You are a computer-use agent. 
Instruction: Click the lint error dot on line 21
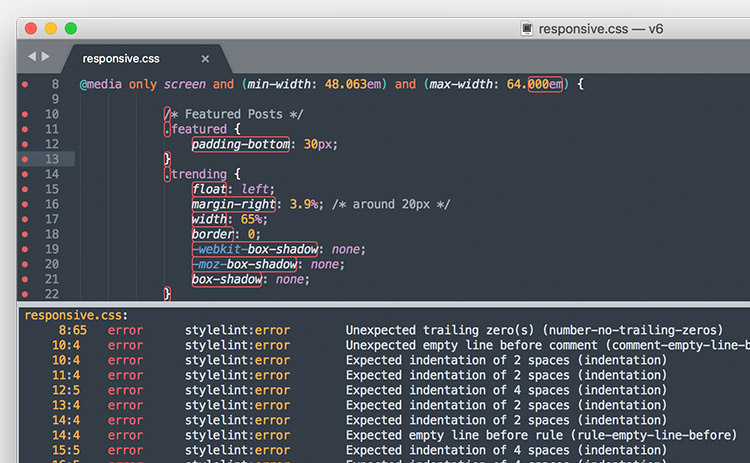pyautogui.click(x=25, y=279)
